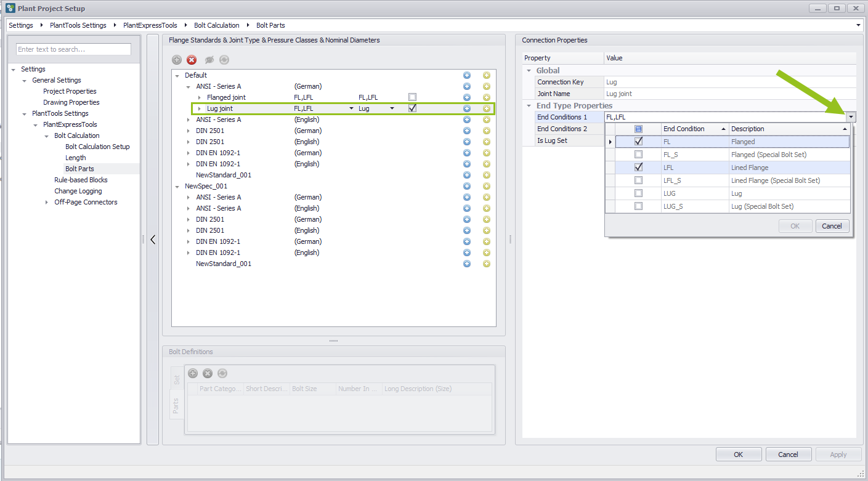Select Bolt Calculation Setup in the left tree
868x481 pixels.
click(97, 147)
